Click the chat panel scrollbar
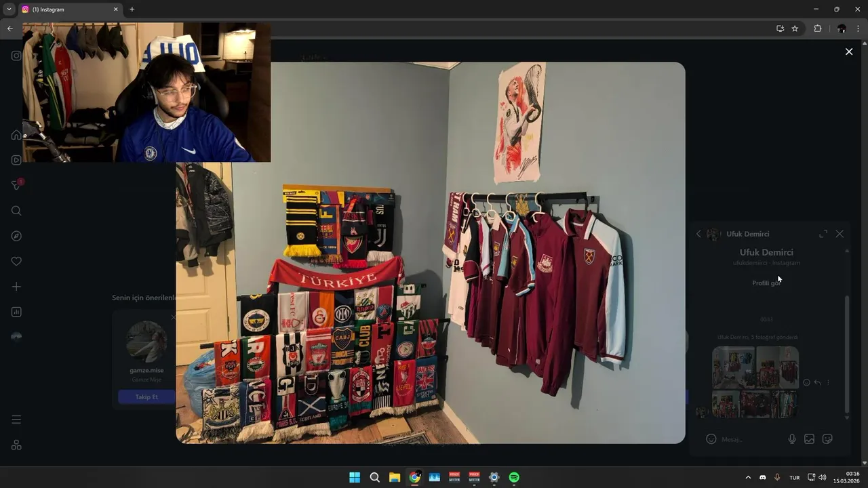 pos(846,352)
